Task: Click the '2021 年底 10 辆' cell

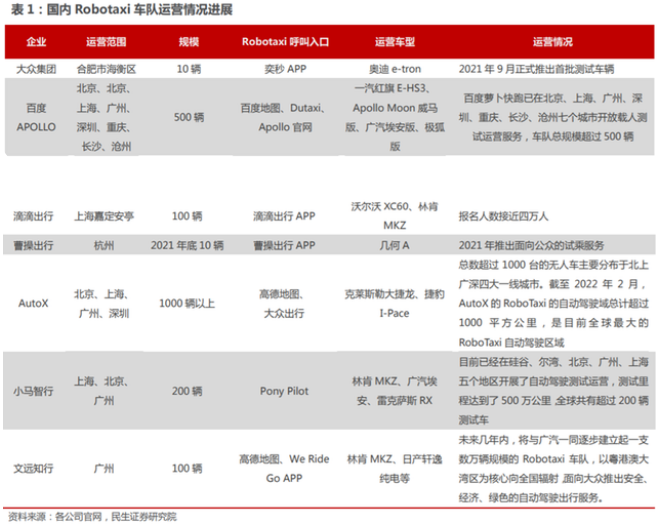Action: [x=187, y=245]
